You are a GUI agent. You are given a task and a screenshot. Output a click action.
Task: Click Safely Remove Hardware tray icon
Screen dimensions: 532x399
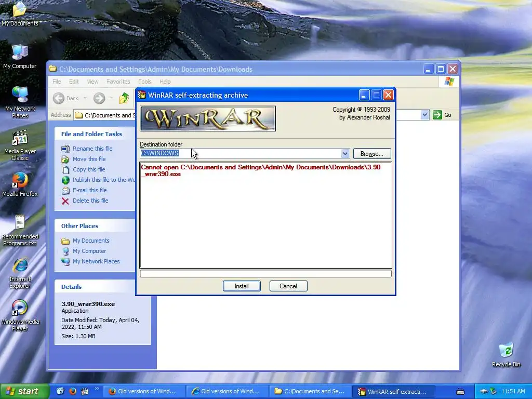coord(484,391)
